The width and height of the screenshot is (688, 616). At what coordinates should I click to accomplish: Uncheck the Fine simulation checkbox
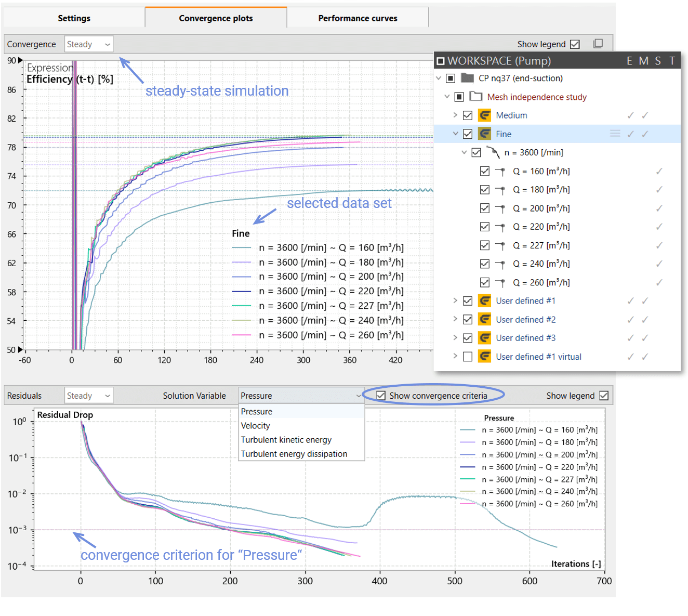coord(468,134)
